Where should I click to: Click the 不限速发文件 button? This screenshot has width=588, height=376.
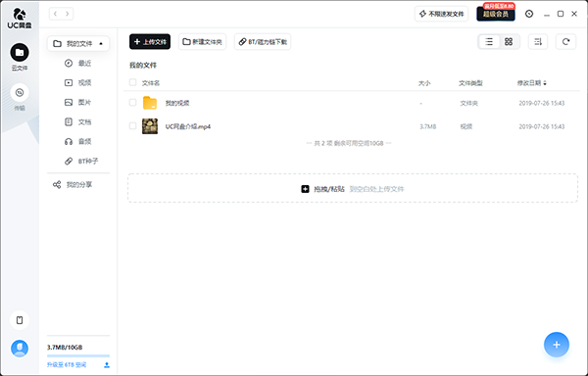[441, 14]
